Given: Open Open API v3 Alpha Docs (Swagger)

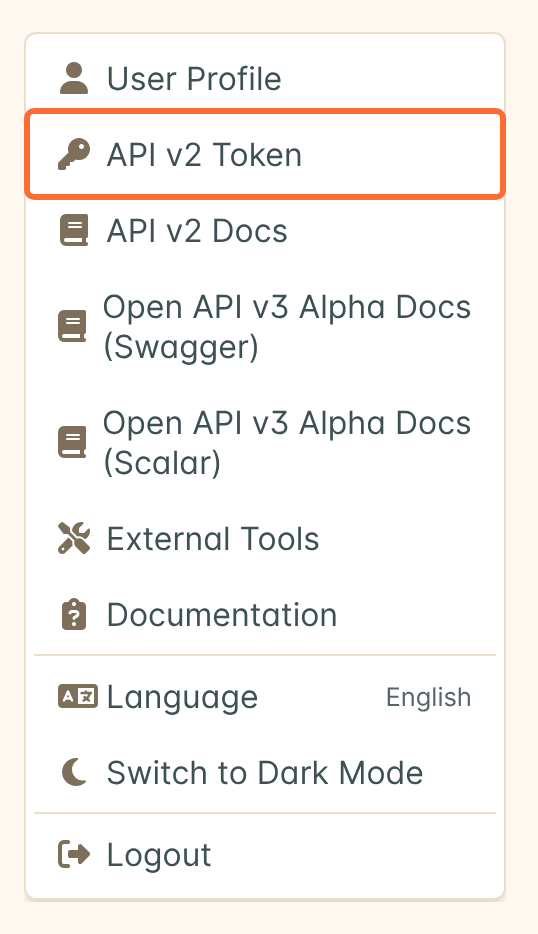Looking at the screenshot, I should [265, 327].
